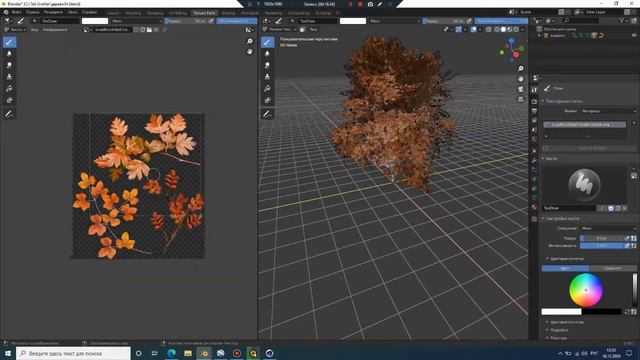Open texture slots Mode dropdown in properties

click(608, 111)
